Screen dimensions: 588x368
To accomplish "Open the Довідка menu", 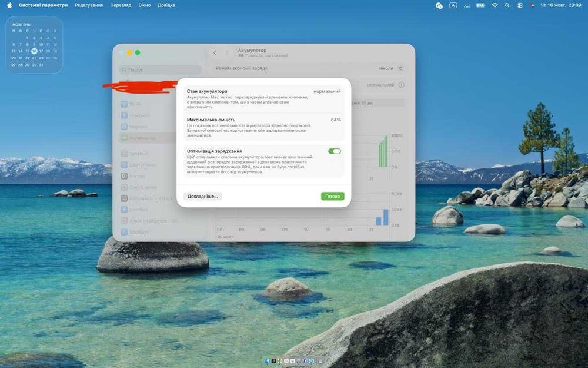I will (166, 5).
